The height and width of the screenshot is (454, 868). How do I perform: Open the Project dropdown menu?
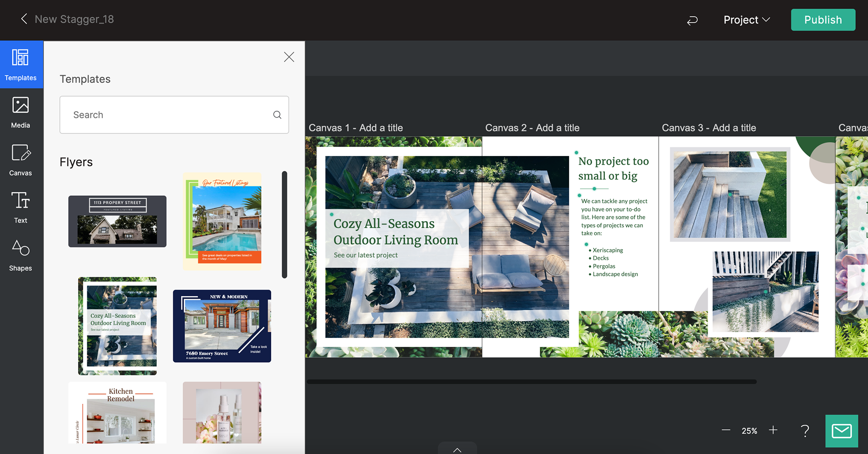click(x=746, y=20)
